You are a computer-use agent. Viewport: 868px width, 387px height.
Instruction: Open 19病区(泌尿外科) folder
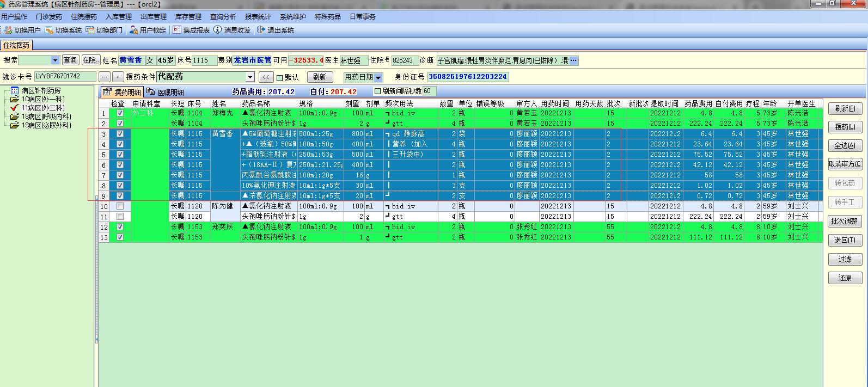(15, 125)
